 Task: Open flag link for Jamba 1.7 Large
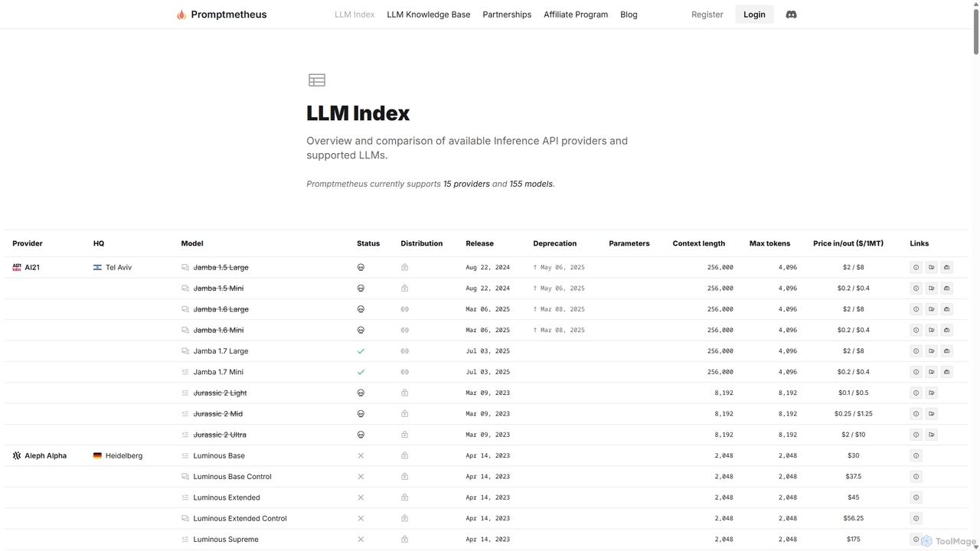(x=931, y=351)
